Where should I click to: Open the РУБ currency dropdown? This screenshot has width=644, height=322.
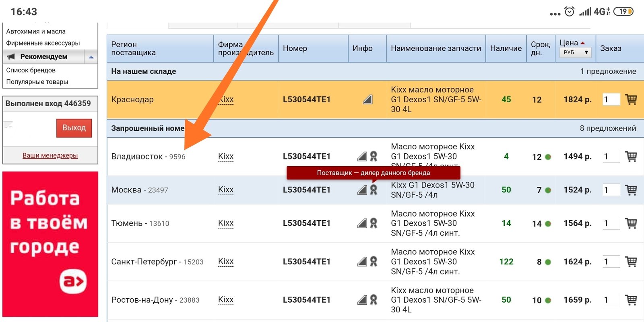(x=575, y=52)
